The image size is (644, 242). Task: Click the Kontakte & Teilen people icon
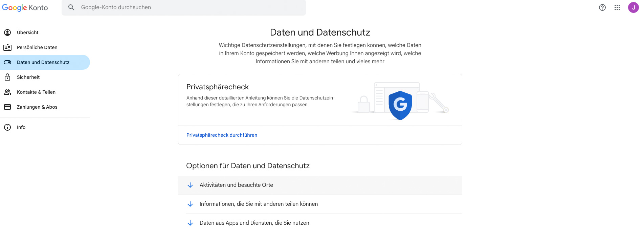(7, 92)
